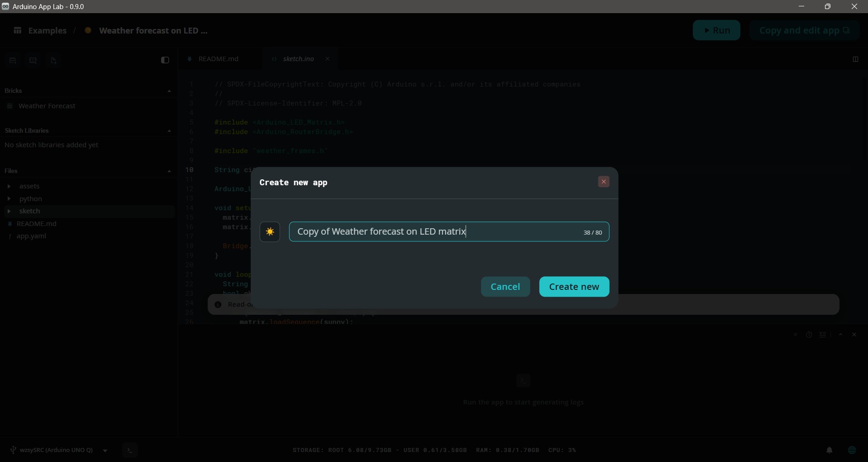Open app.yaml in the Files tree
This screenshot has height=462, width=868.
tap(32, 236)
